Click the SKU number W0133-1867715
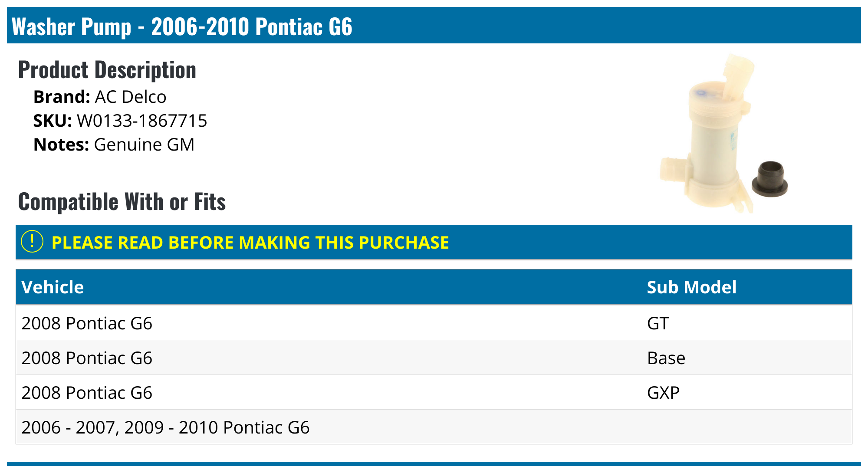 142,121
